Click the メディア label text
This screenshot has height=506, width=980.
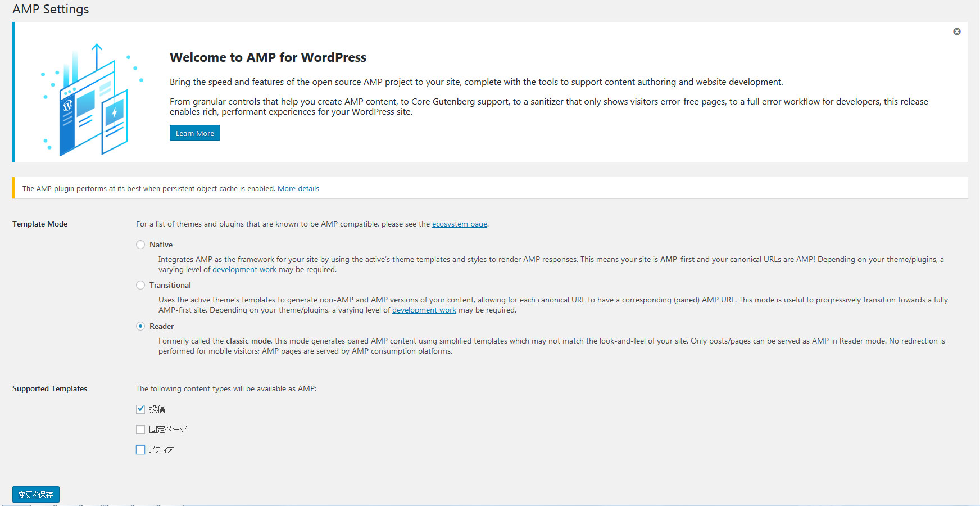[162, 450]
